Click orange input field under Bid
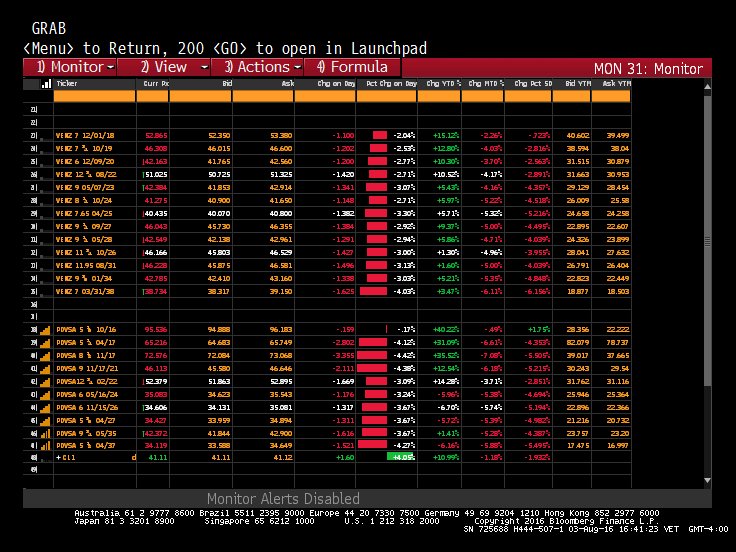Image resolution: width=736 pixels, height=552 pixels. 201,96
